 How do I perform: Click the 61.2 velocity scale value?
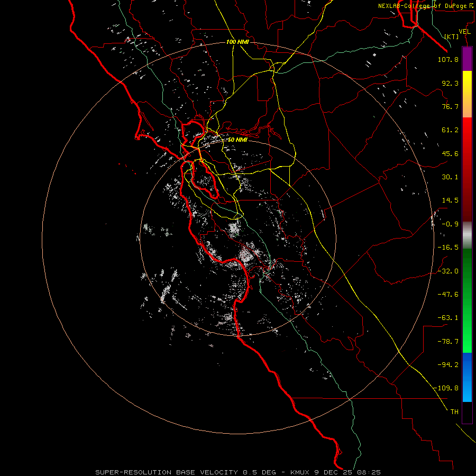[450, 130]
